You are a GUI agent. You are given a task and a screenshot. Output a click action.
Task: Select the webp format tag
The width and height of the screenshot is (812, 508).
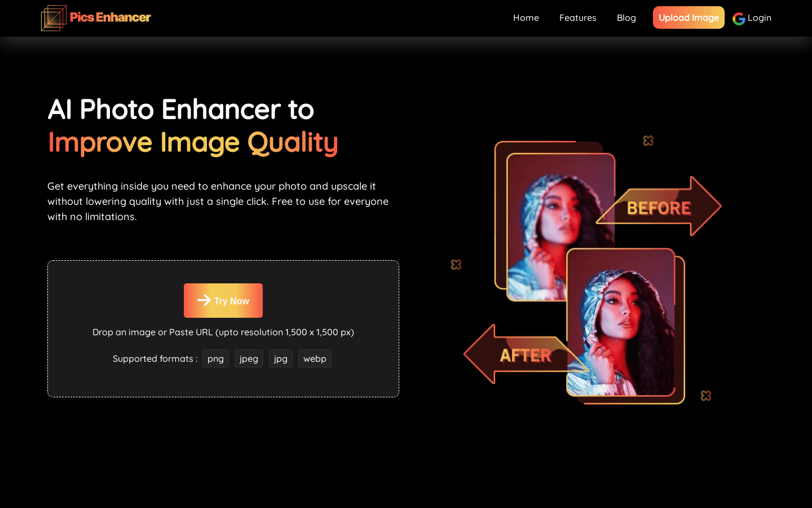315,358
